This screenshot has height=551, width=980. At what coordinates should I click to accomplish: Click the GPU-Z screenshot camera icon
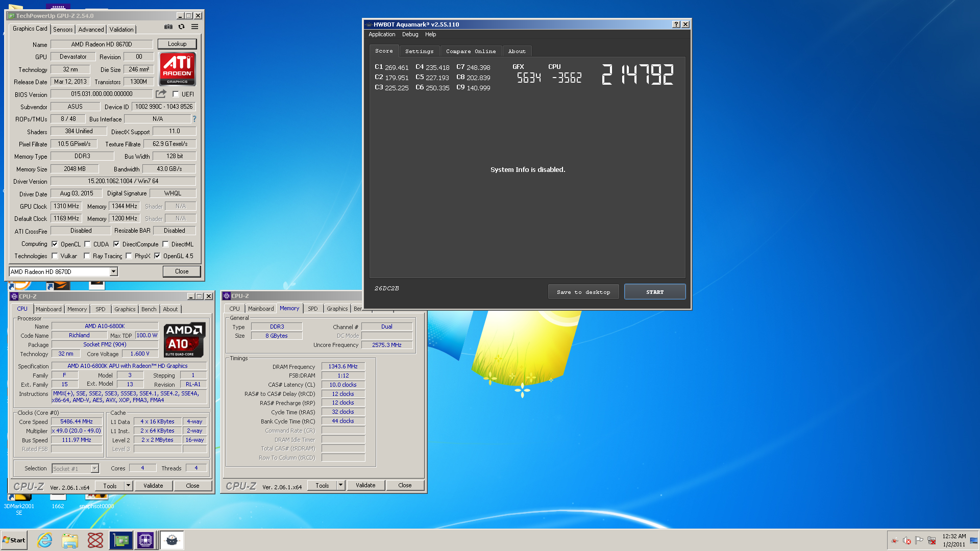tap(168, 27)
